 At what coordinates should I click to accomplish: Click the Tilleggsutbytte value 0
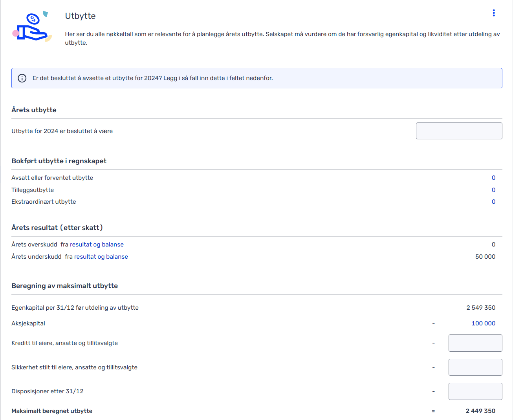493,190
